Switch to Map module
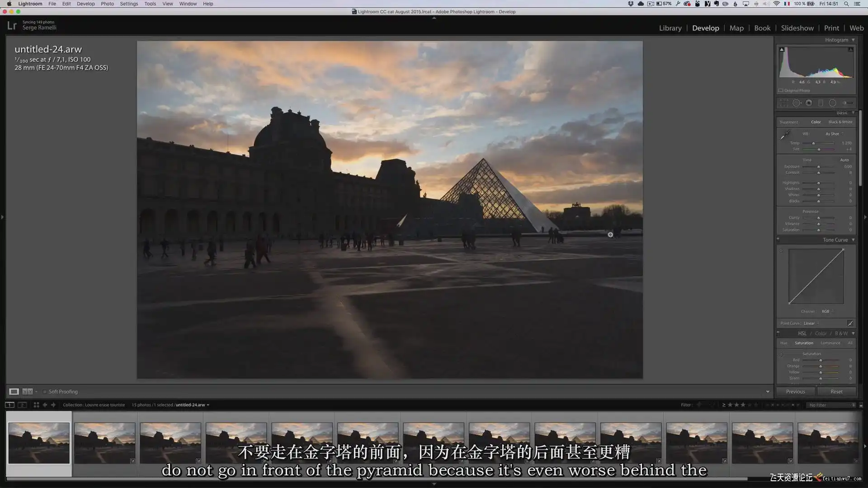868x488 pixels. pyautogui.click(x=736, y=28)
